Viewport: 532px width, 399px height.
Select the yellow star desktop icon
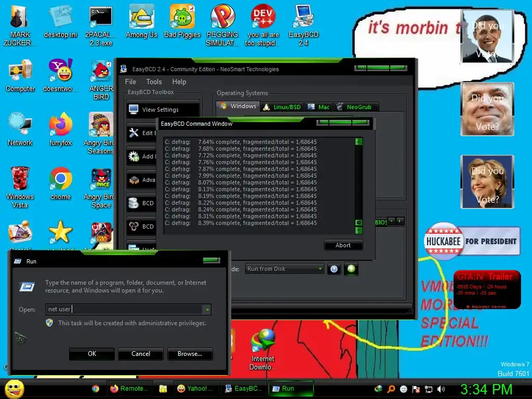(x=60, y=233)
